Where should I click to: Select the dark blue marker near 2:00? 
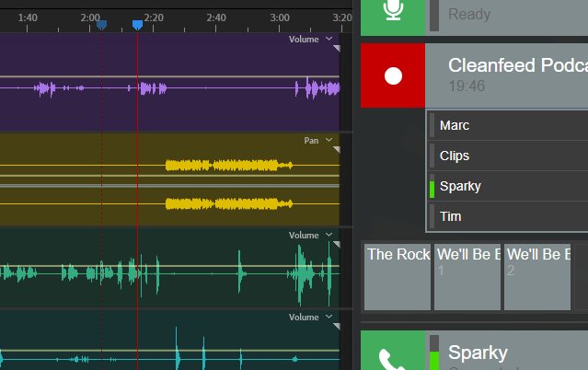[x=101, y=25]
